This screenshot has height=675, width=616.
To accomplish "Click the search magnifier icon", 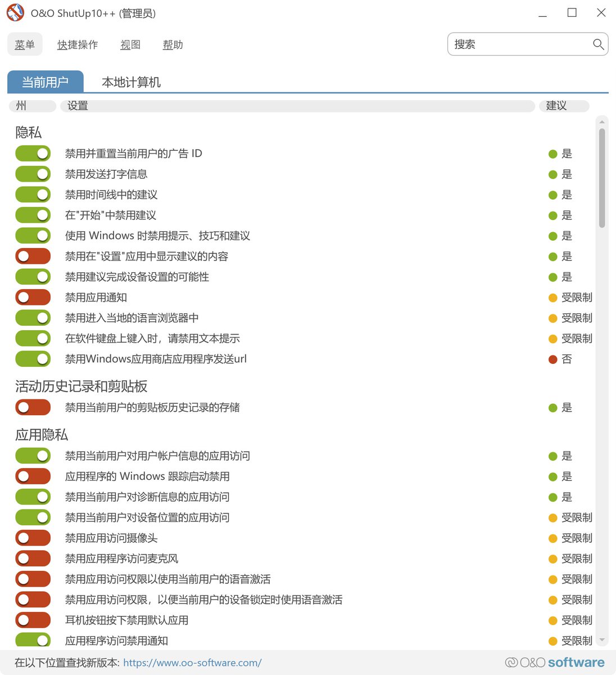I will click(x=599, y=44).
